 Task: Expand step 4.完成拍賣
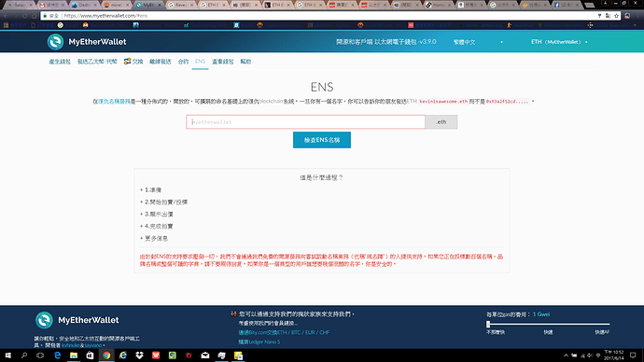tap(157, 226)
